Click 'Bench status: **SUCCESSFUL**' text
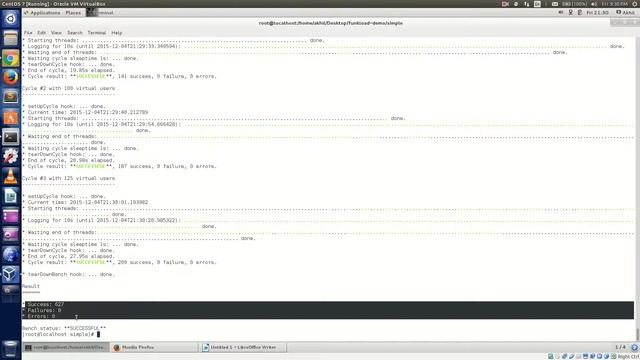The width and height of the screenshot is (640, 360). [x=64, y=328]
